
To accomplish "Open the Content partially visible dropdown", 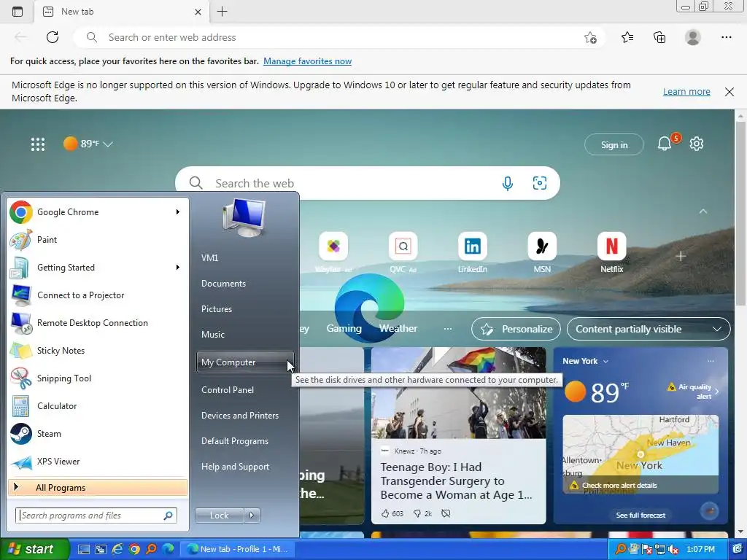I will [x=649, y=329].
